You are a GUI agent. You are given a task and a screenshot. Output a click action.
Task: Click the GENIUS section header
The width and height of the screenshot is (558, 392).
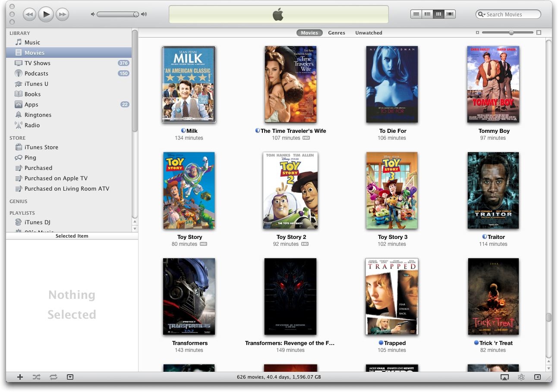pyautogui.click(x=18, y=201)
